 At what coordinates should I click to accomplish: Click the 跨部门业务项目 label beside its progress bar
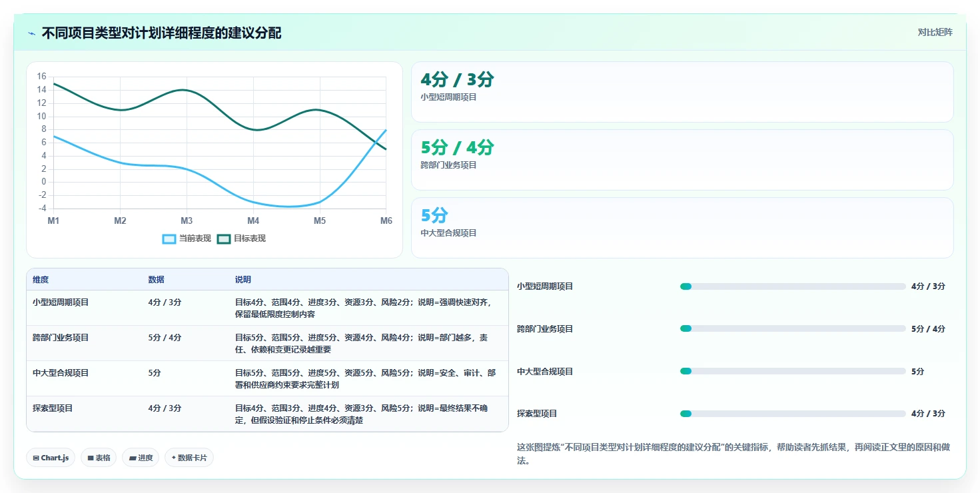[545, 329]
